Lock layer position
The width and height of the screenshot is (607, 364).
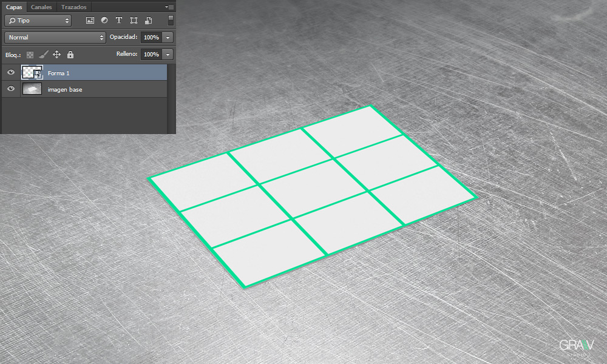(x=56, y=55)
